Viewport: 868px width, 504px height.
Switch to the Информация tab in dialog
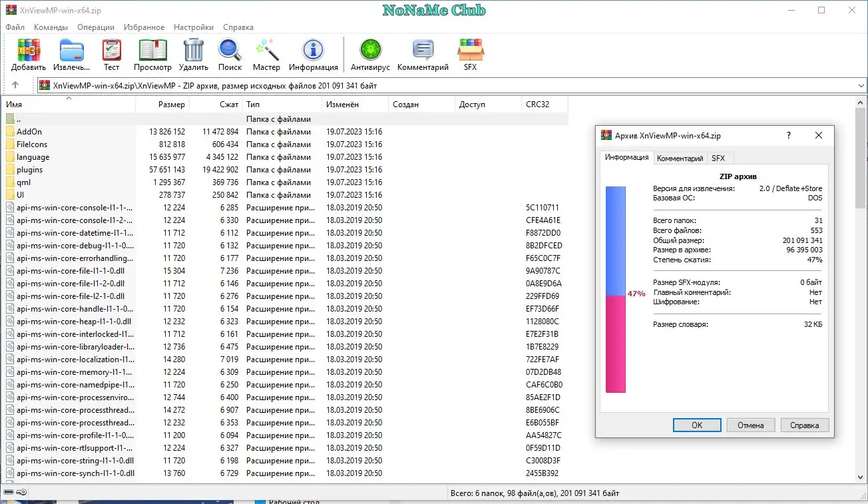[x=626, y=158]
